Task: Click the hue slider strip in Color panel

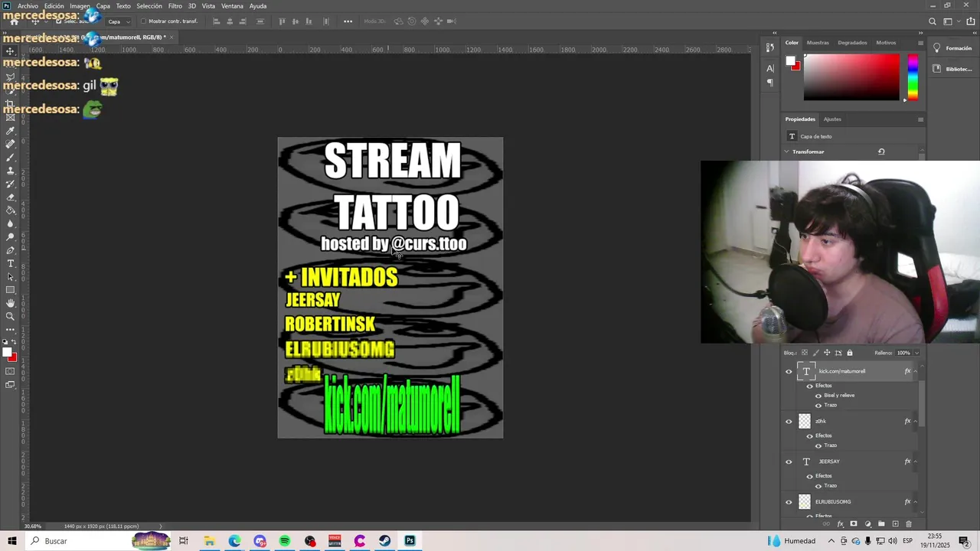Action: pyautogui.click(x=913, y=76)
